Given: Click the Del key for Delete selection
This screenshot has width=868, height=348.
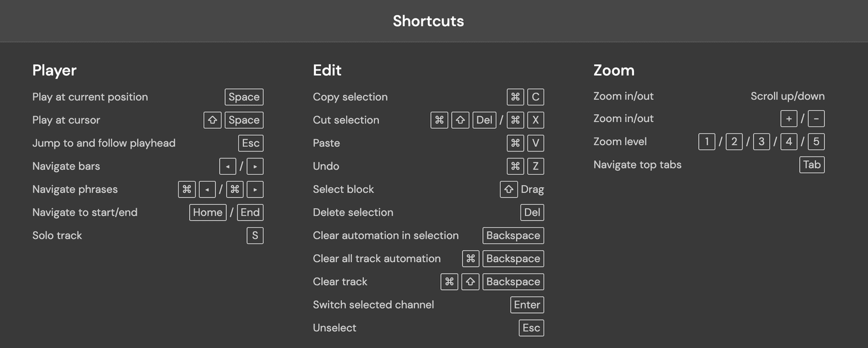Looking at the screenshot, I should coord(532,212).
